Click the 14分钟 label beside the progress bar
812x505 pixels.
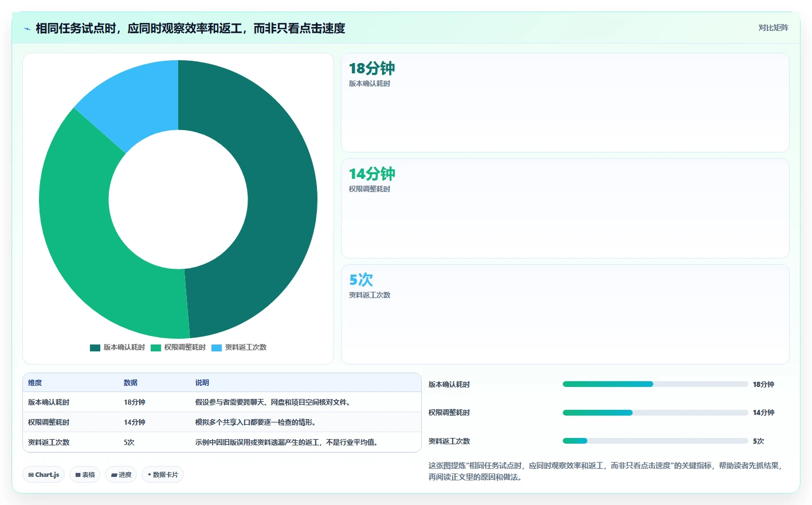point(763,413)
